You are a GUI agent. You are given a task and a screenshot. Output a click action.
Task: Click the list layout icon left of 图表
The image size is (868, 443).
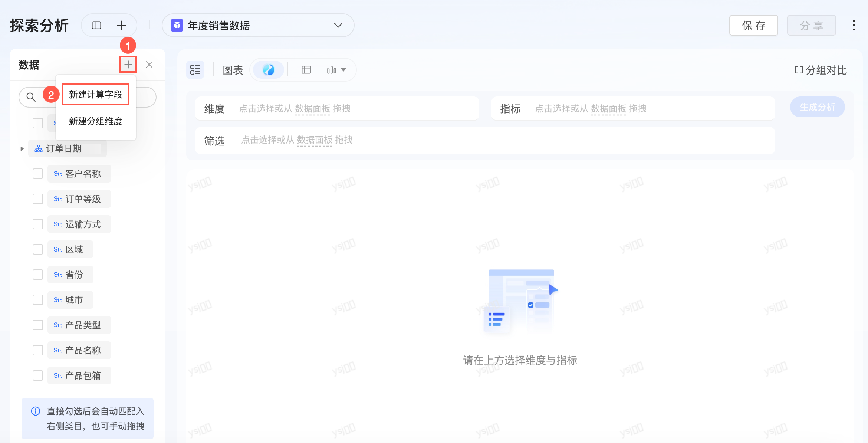click(195, 70)
